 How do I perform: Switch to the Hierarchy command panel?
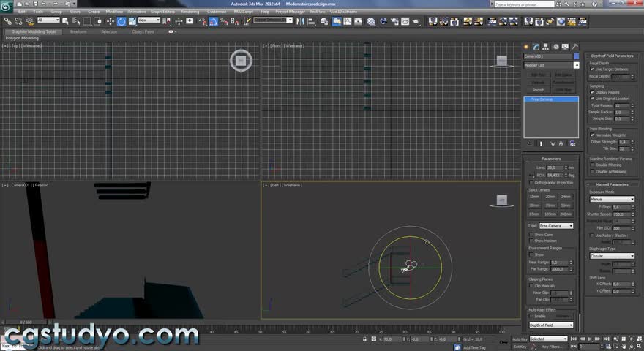coord(545,47)
